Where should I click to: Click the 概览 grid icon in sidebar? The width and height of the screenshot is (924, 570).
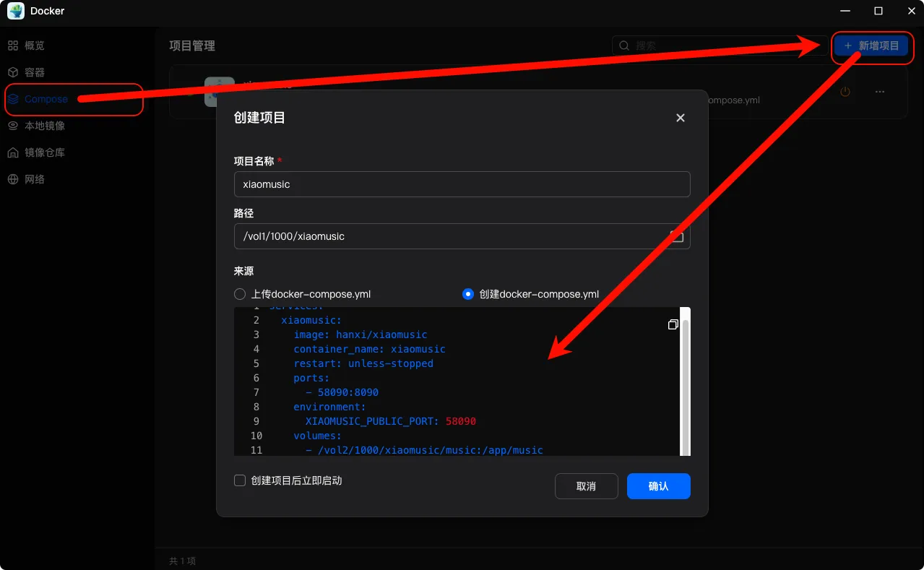point(13,46)
